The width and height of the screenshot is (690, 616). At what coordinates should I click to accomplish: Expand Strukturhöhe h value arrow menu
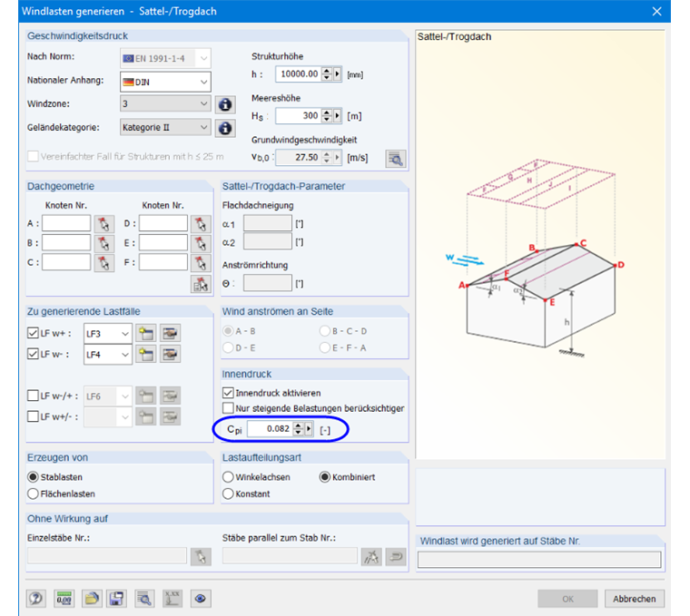338,74
